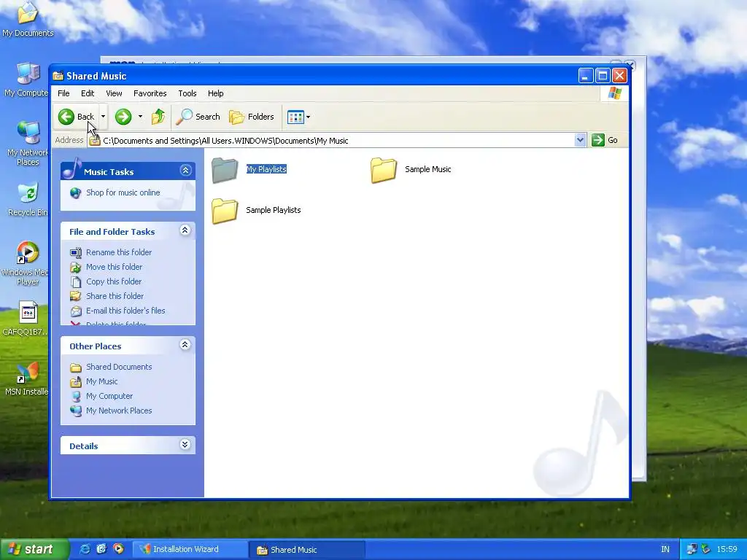
Task: Click the Shared Music taskbar button
Action: (x=307, y=550)
